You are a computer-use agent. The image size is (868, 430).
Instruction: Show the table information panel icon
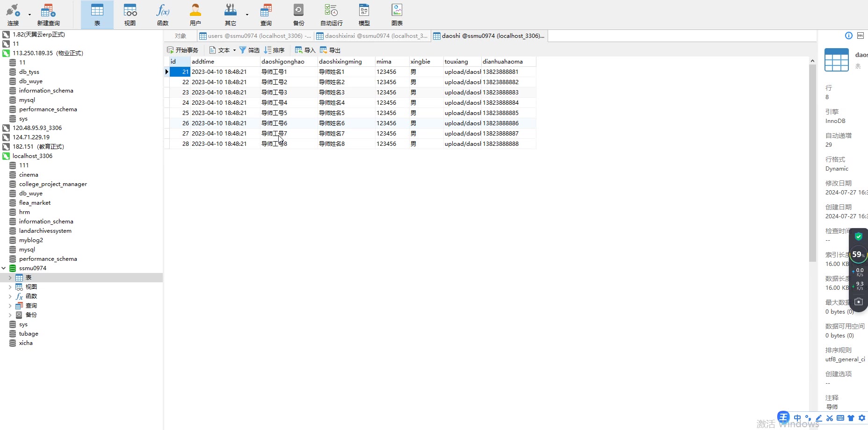pyautogui.click(x=849, y=36)
